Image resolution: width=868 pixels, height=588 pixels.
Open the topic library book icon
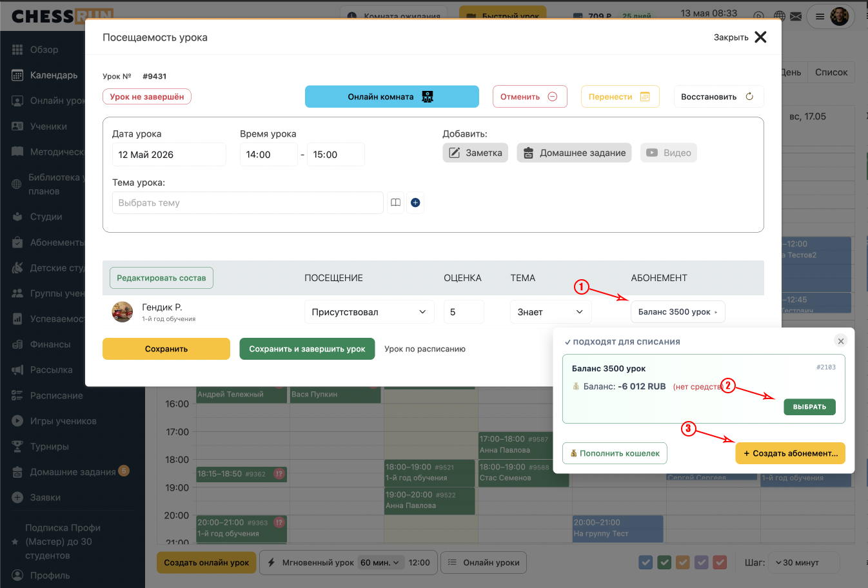tap(395, 202)
